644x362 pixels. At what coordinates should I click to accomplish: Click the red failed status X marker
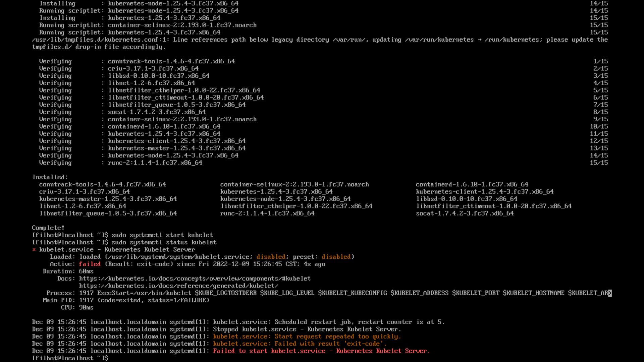point(34,250)
